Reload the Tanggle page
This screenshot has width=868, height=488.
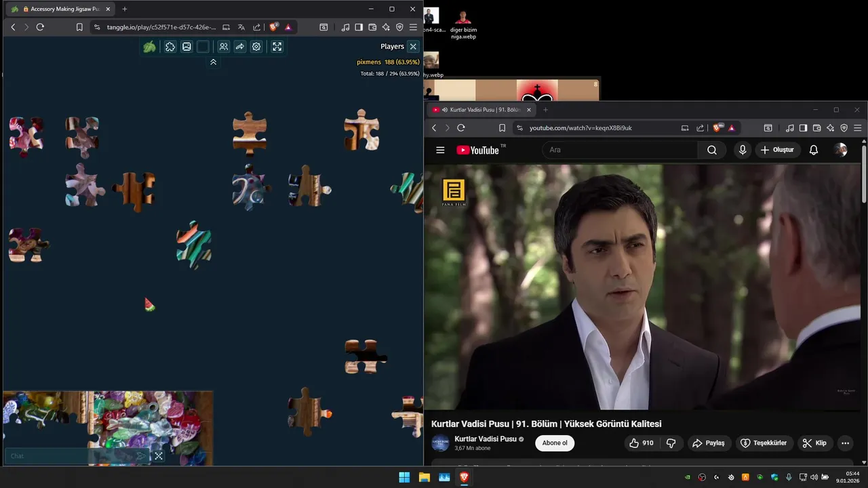click(x=40, y=27)
